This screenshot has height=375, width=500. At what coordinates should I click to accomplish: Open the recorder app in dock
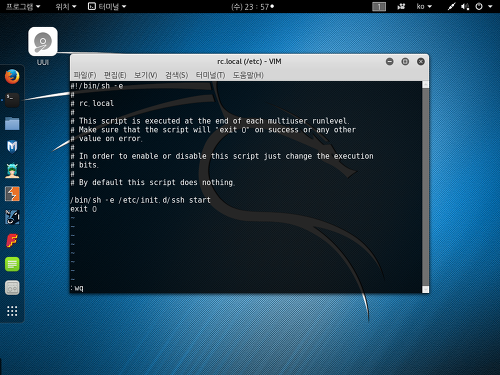tap(12, 288)
